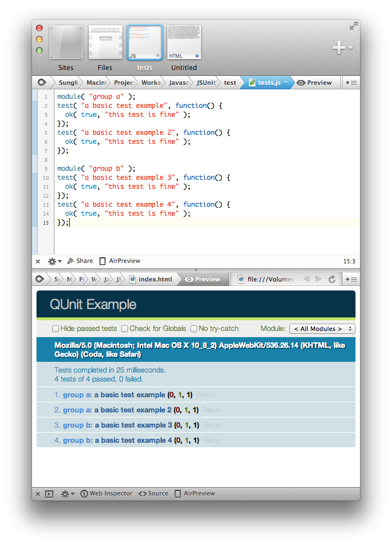Click the file:///Volumes address field
The width and height of the screenshot is (392, 545).
266,279
